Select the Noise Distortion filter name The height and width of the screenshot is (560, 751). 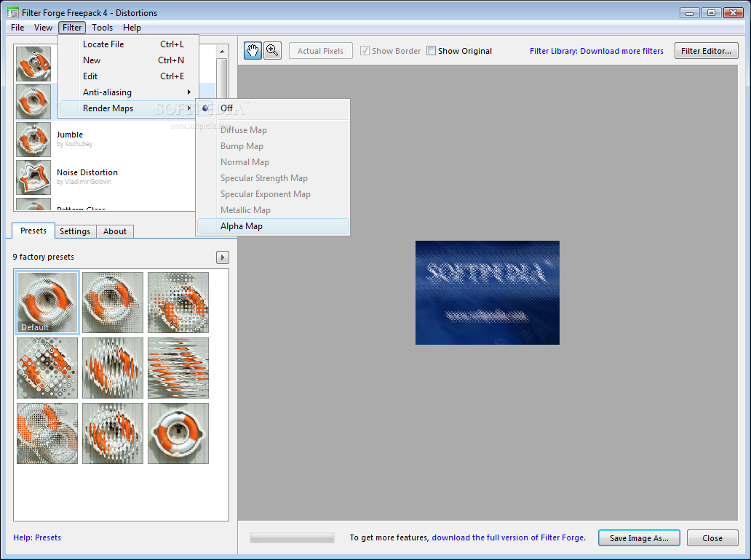pos(87,172)
